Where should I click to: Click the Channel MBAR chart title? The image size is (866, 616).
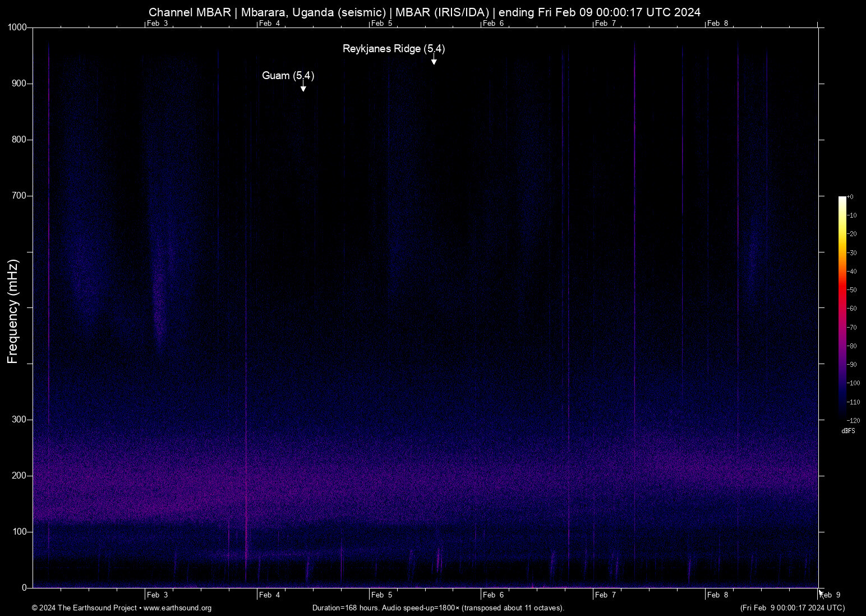pyautogui.click(x=425, y=12)
